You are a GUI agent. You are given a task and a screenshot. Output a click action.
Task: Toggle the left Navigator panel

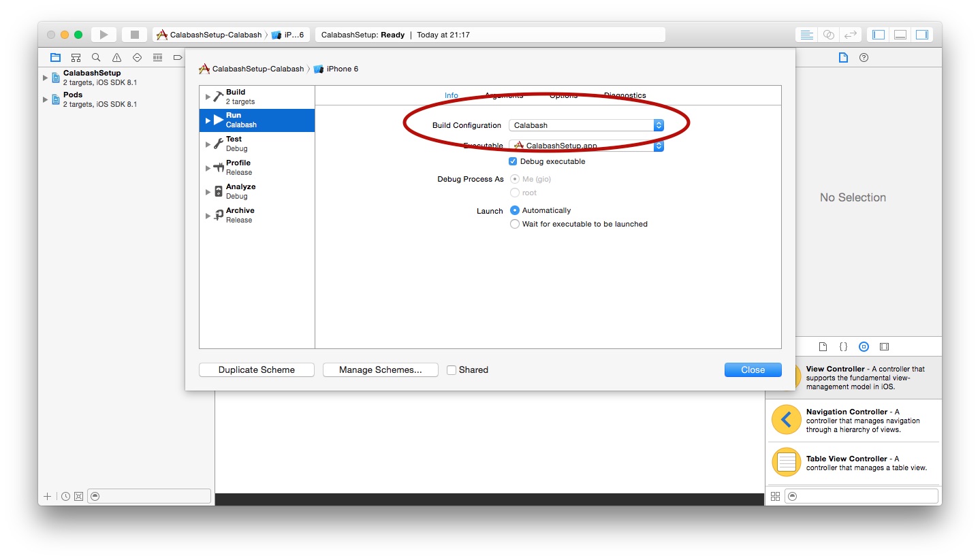click(879, 35)
